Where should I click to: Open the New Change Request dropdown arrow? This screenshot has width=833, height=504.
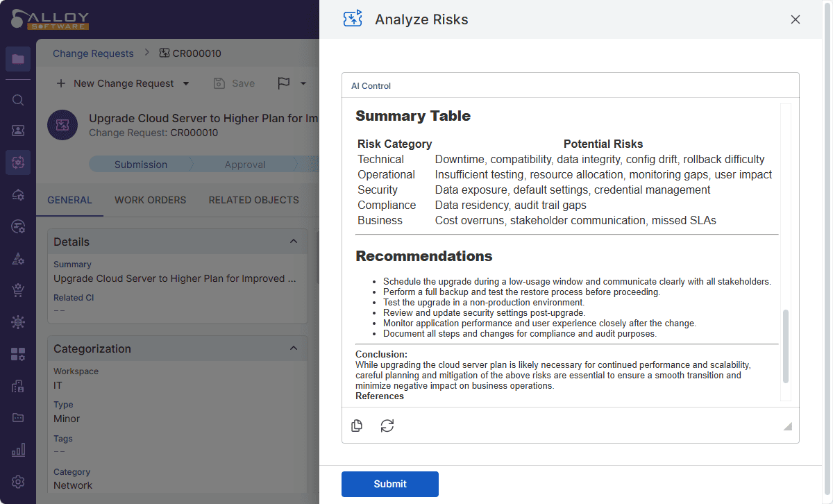(x=186, y=83)
